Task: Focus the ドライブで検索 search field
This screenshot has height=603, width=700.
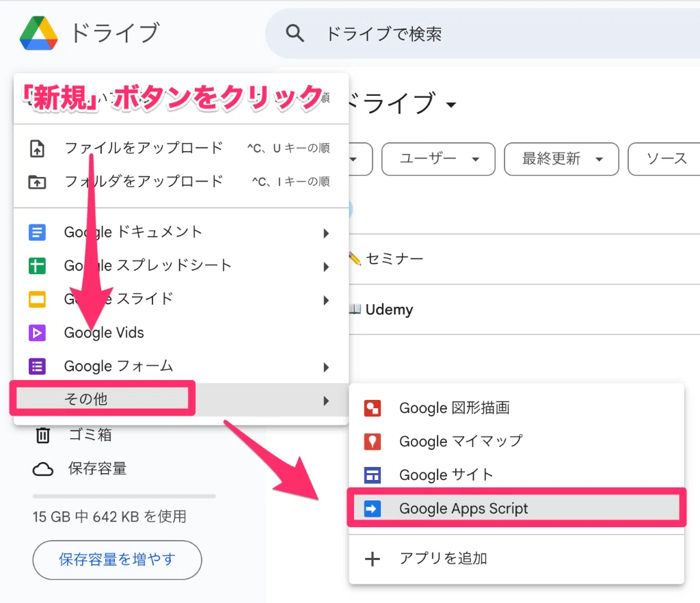Action: pyautogui.click(x=483, y=33)
